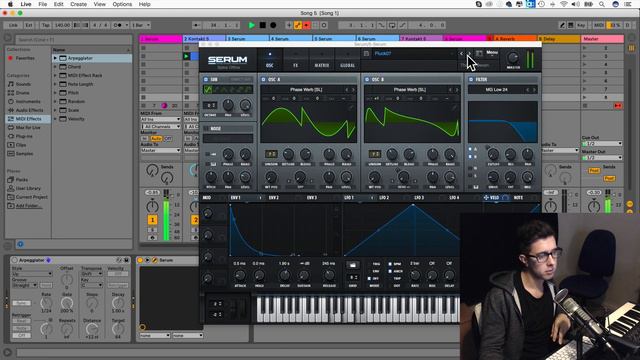Click next filter type arrow for MG Low 24
Viewport: 640px width, 360px height.
point(534,90)
